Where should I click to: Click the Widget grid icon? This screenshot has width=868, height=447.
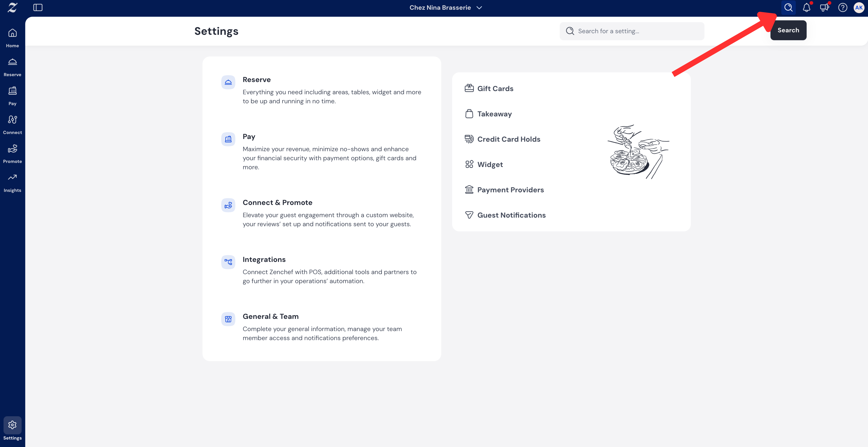click(x=469, y=164)
